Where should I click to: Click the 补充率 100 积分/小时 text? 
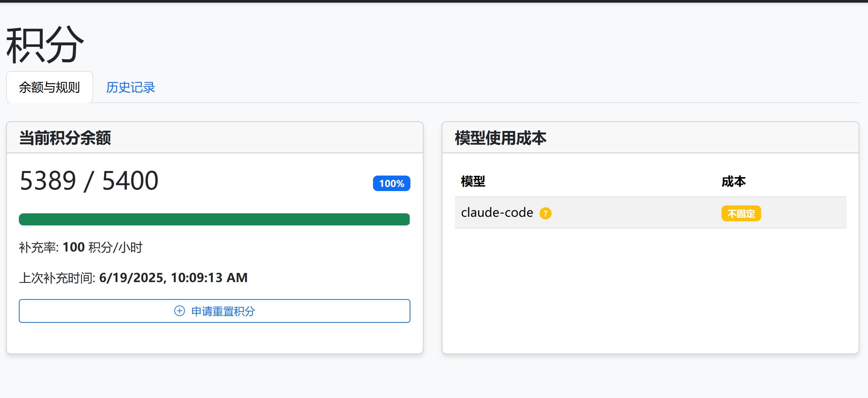pos(81,247)
